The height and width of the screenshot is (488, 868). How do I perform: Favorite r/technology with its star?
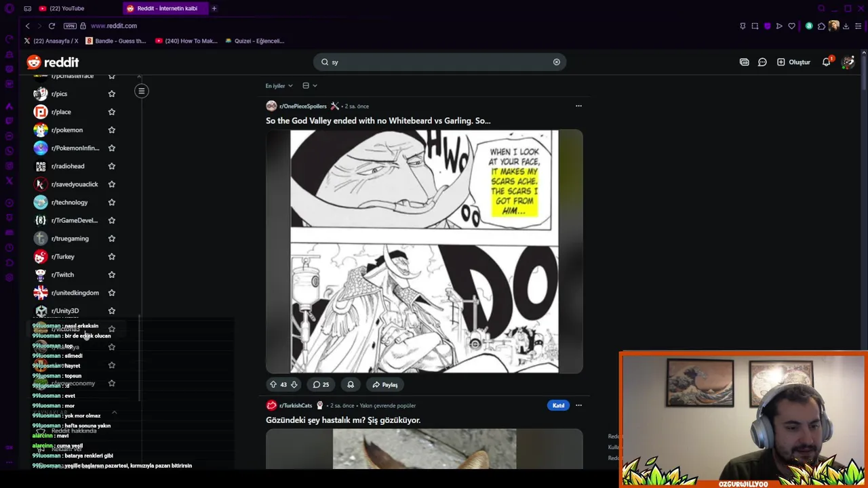pyautogui.click(x=112, y=202)
